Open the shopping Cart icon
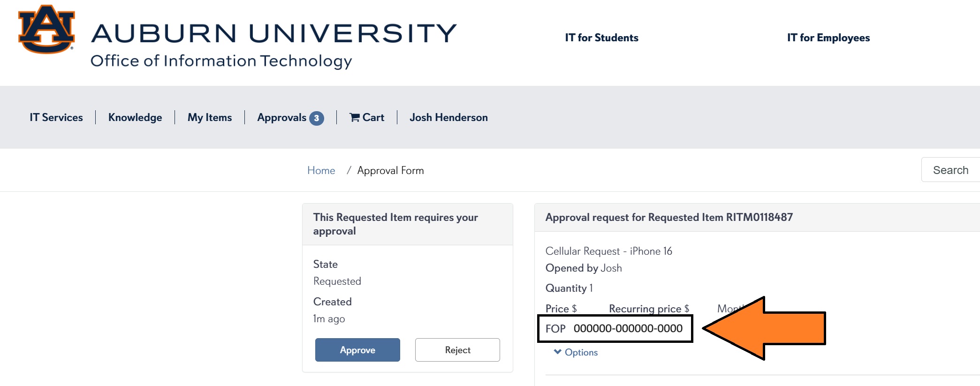Screen dimensions: 980x386 [x=355, y=118]
